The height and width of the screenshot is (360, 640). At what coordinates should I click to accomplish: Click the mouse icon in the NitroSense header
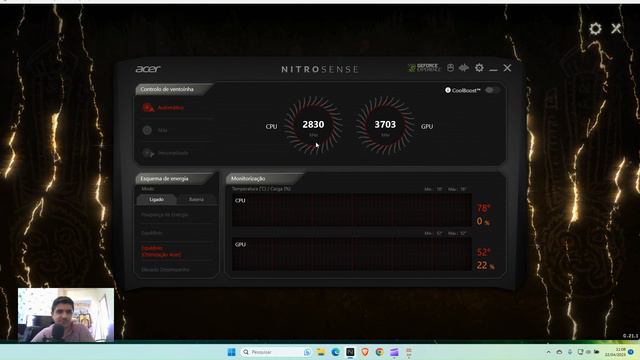[x=450, y=68]
